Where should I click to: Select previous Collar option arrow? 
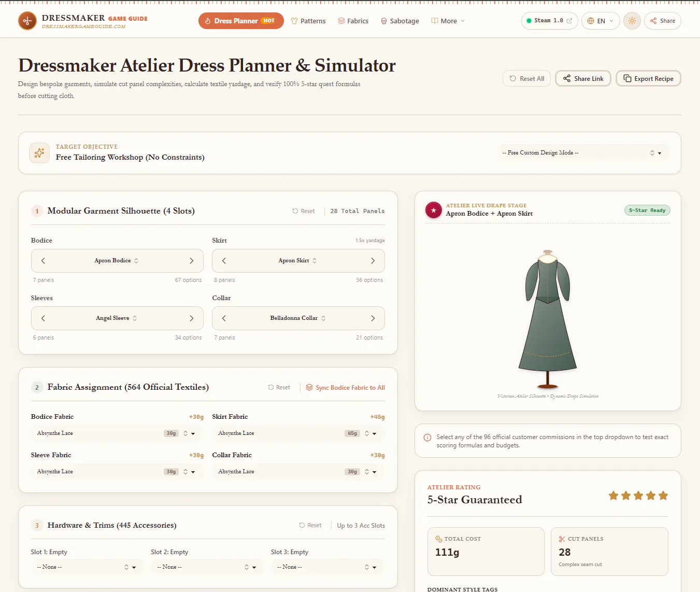pyautogui.click(x=224, y=318)
